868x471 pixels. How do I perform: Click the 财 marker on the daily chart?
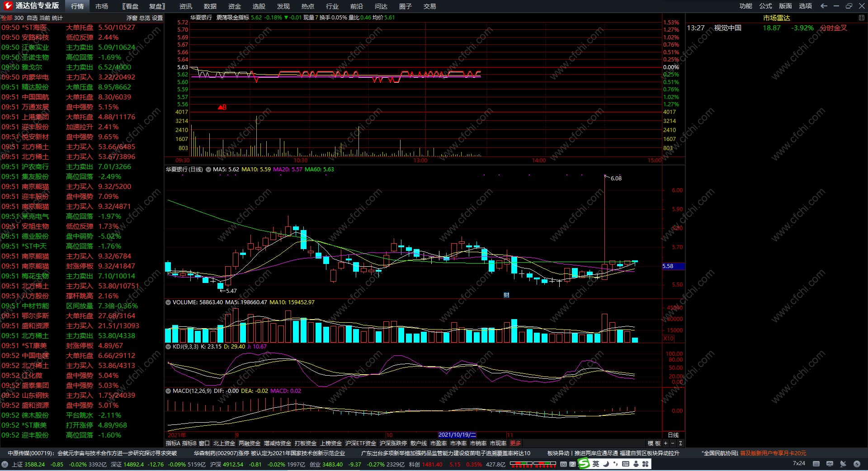pos(506,295)
